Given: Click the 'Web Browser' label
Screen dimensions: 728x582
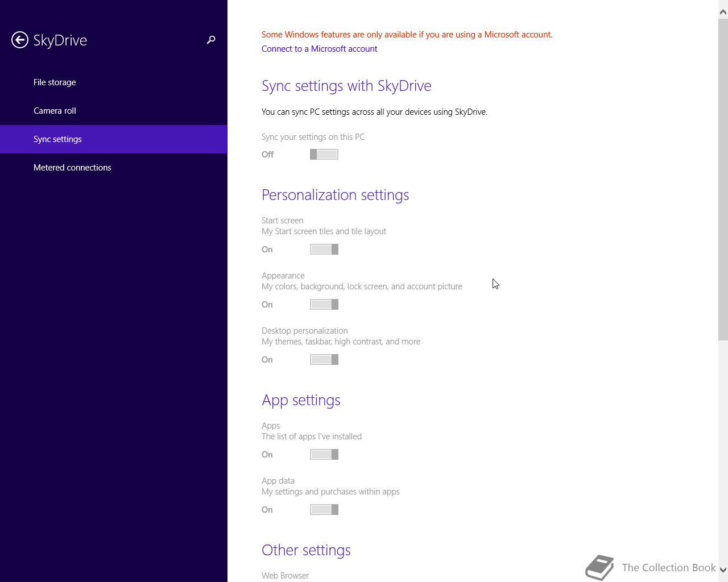Looking at the screenshot, I should click(285, 576).
